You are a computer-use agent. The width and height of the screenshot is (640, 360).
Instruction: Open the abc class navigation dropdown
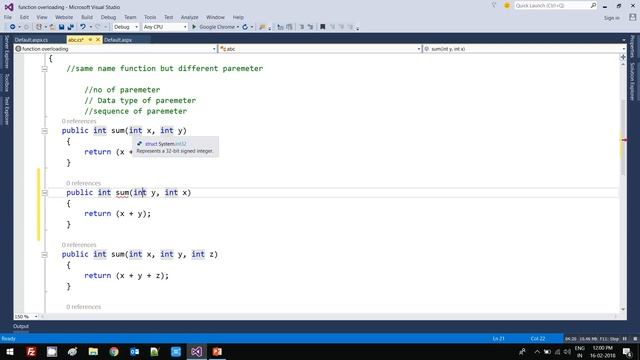click(x=320, y=49)
